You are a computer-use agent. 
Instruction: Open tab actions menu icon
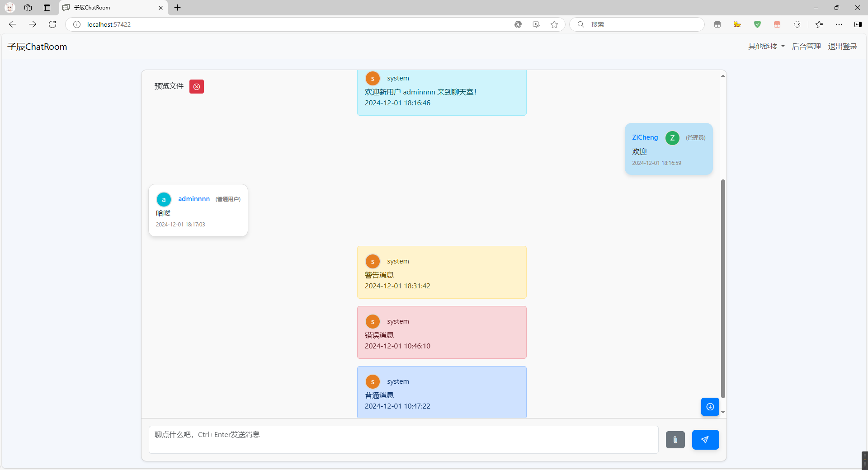tap(47, 8)
